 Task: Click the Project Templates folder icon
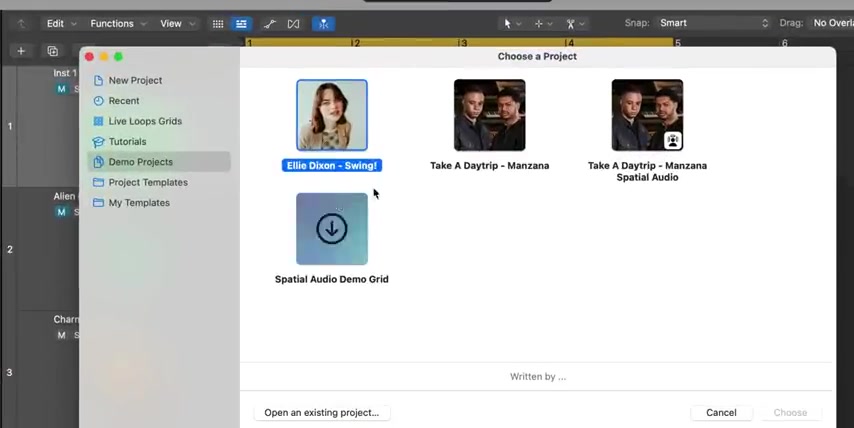click(x=98, y=182)
